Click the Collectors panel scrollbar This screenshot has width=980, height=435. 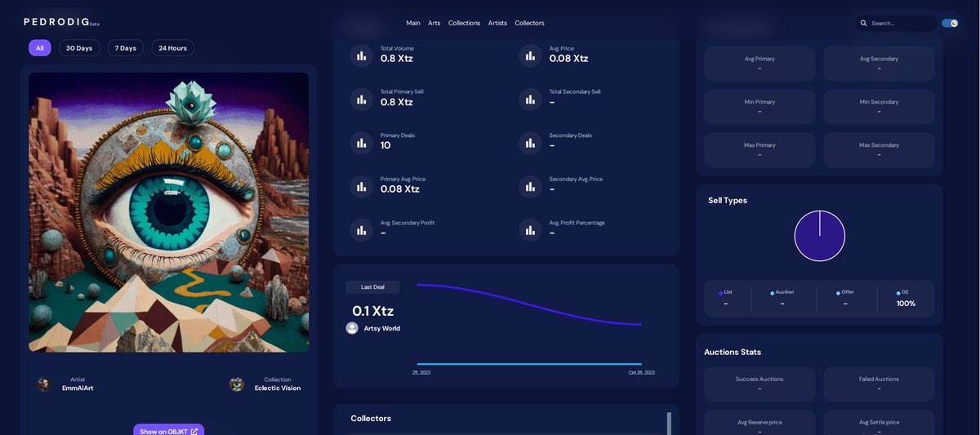669,424
